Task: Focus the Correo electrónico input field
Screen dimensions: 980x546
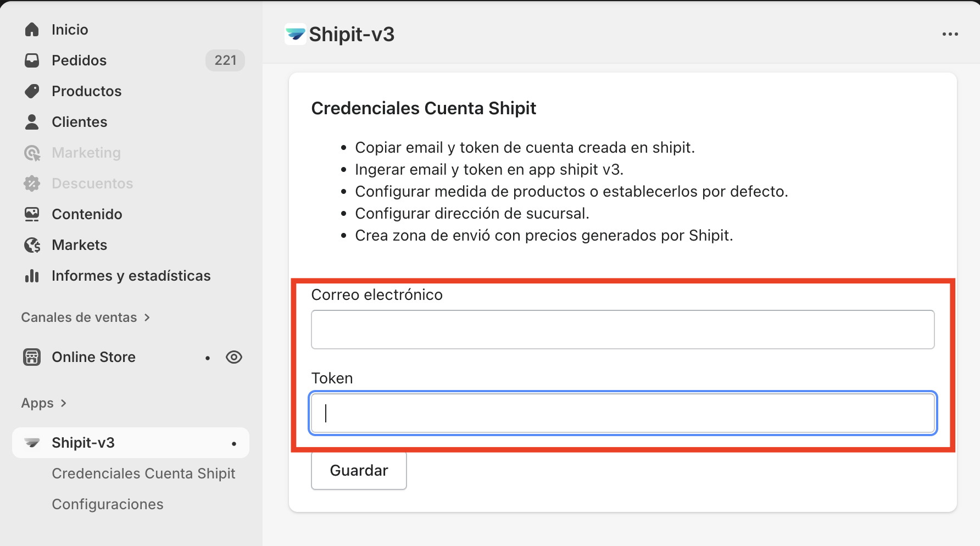Action: (622, 330)
